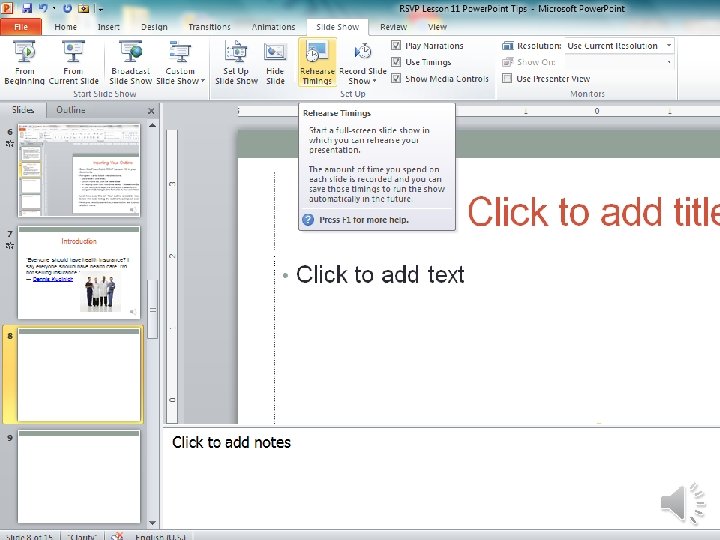Click scroll-up arrow of thumbnail pane
Screen dimensions: 720x540
[x=152, y=125]
